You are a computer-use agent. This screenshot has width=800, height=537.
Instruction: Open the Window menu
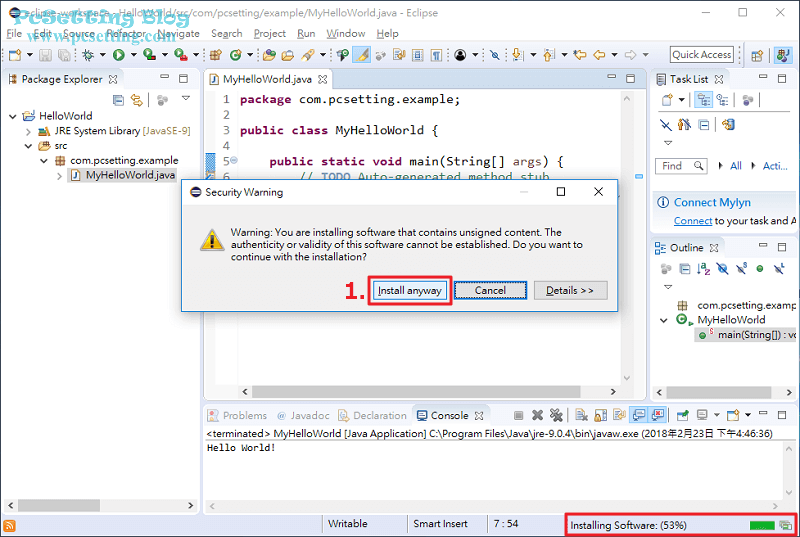point(345,33)
